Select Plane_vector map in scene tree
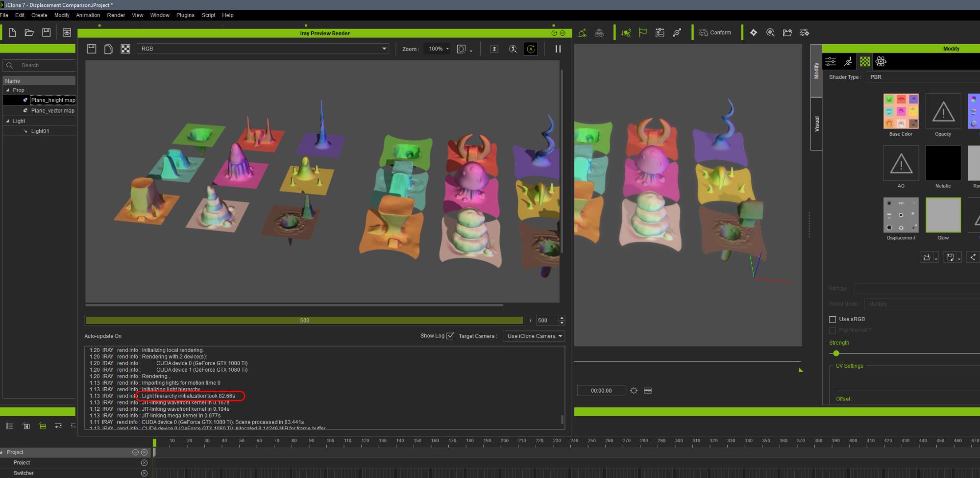 point(52,111)
